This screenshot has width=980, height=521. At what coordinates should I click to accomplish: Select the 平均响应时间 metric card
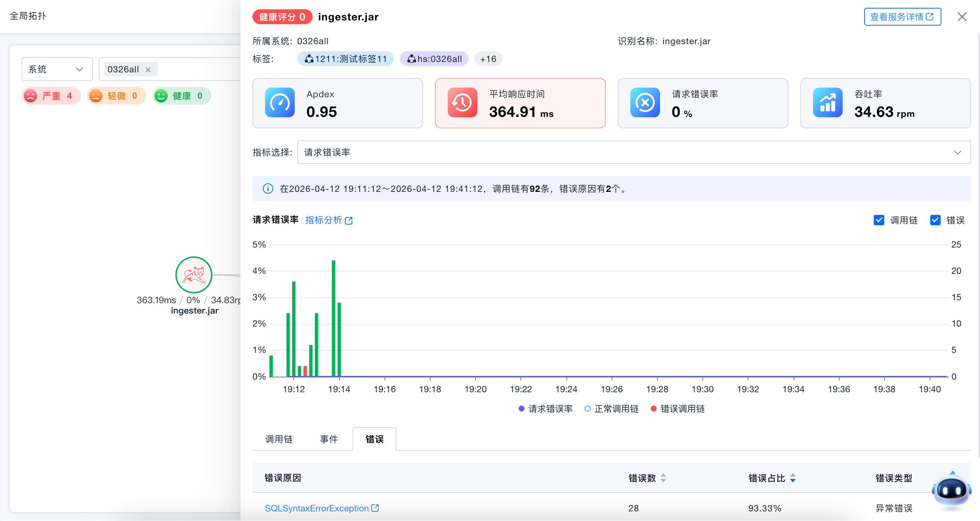click(520, 103)
